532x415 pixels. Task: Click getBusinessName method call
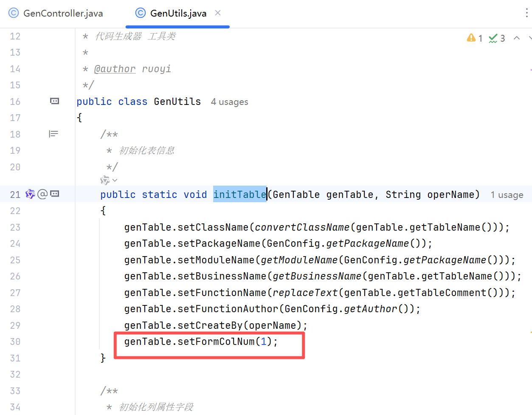tap(317, 276)
